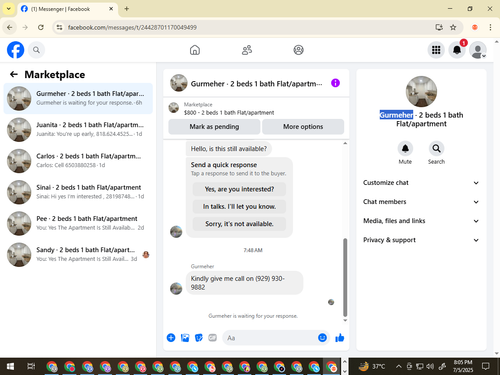
Task: Open Carlos conversation in list
Action: (78, 161)
